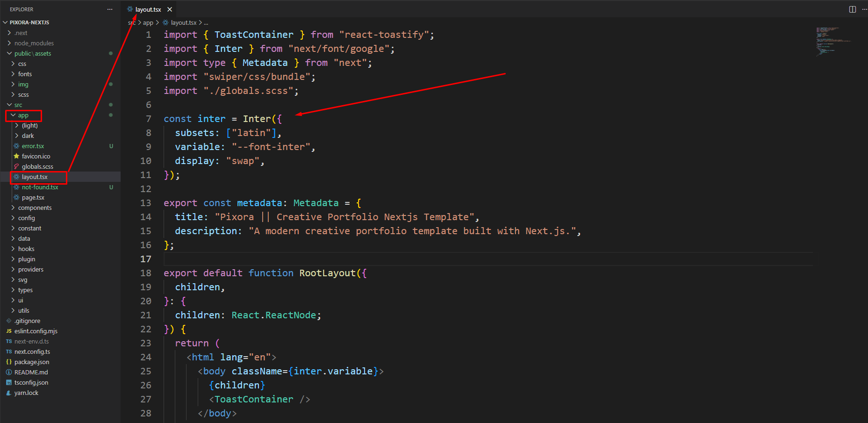The height and width of the screenshot is (423, 868).
Task: Click the breadcrumb ellipsis symbol segment
Action: tap(206, 22)
